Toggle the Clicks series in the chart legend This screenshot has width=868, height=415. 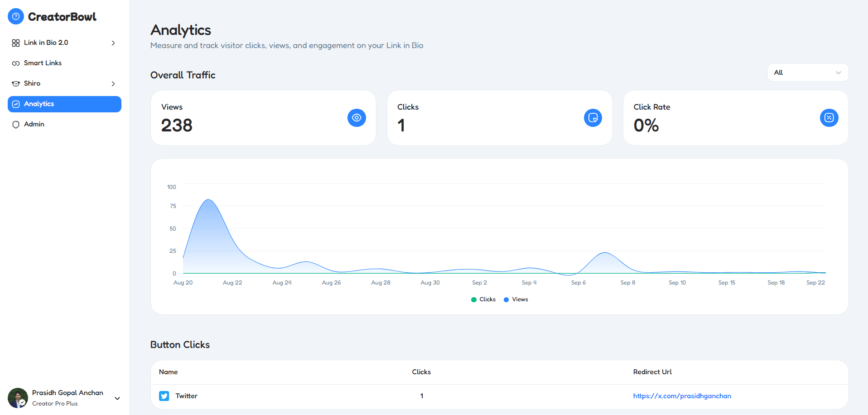tap(483, 299)
